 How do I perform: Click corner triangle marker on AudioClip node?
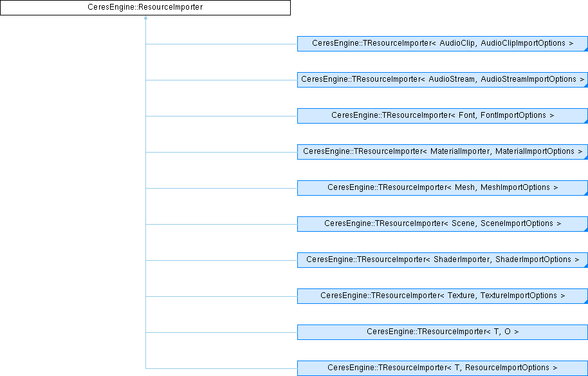(585, 48)
